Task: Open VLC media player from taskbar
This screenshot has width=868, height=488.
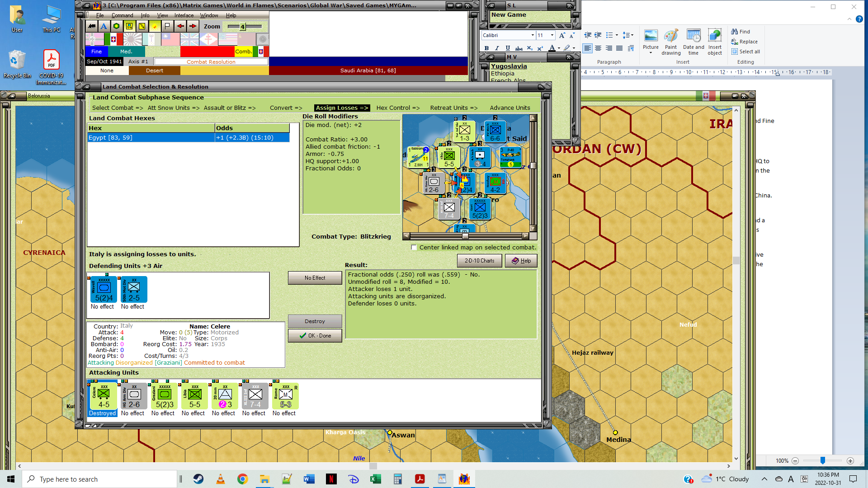Action: pos(221,479)
